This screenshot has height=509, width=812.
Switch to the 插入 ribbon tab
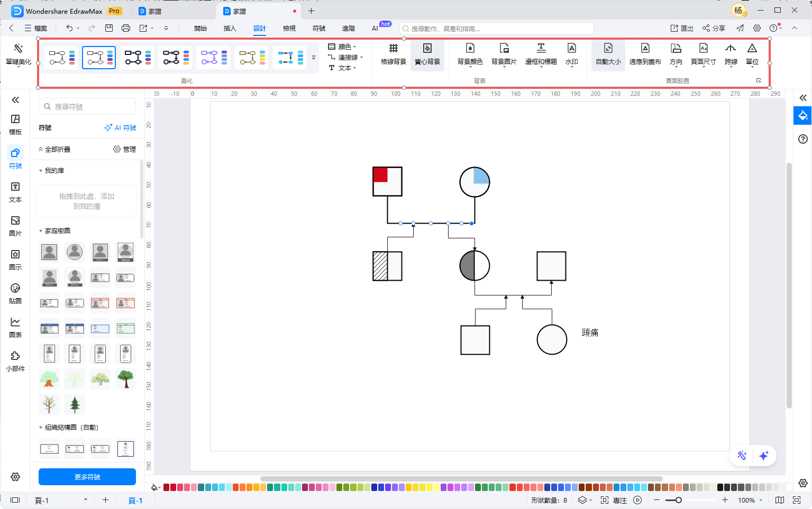pos(230,29)
